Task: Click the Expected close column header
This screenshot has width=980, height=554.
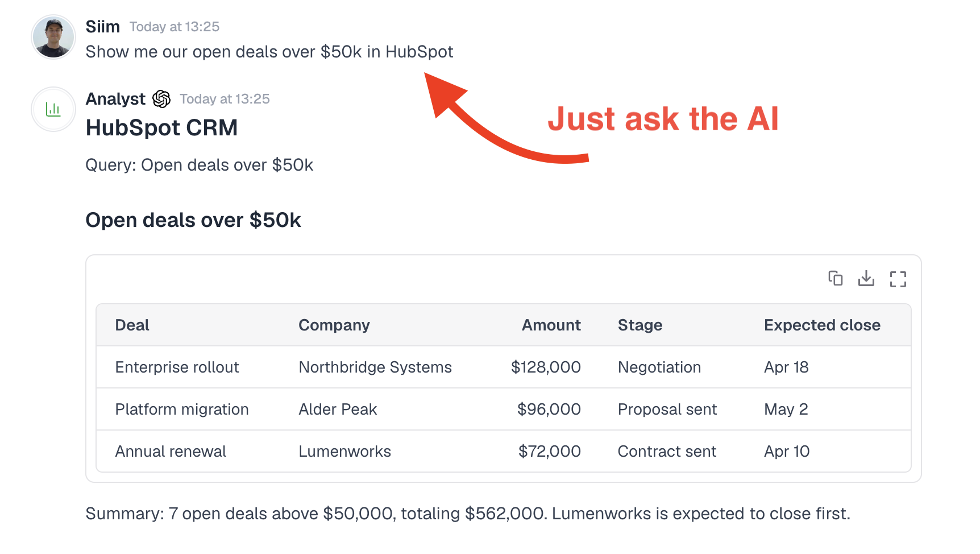Action: 822,325
